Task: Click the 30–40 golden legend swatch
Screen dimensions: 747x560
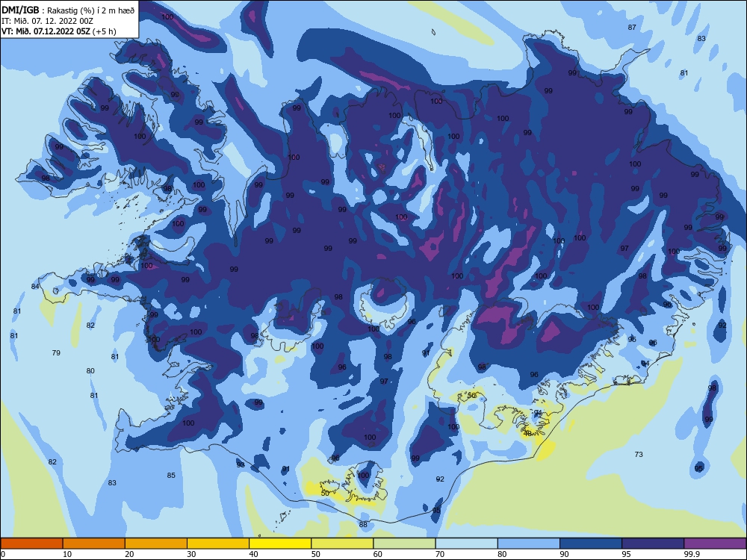Action: [x=218, y=544]
